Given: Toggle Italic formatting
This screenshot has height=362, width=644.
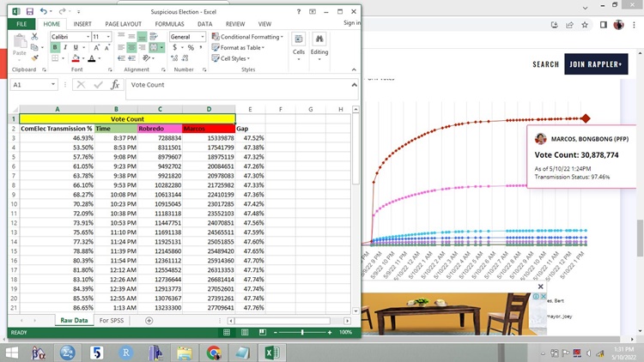Looking at the screenshot, I should coord(65,48).
